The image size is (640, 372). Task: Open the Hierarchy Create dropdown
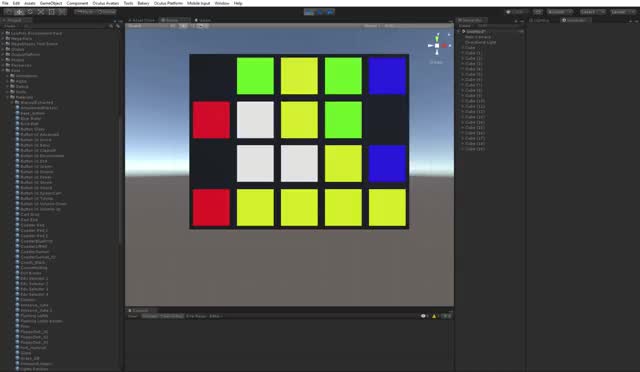pos(466,26)
